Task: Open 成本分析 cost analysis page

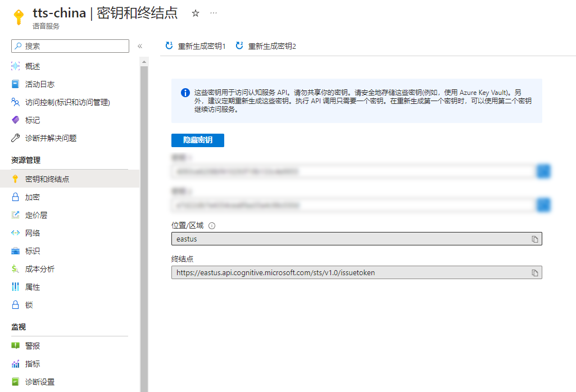Action: click(39, 269)
